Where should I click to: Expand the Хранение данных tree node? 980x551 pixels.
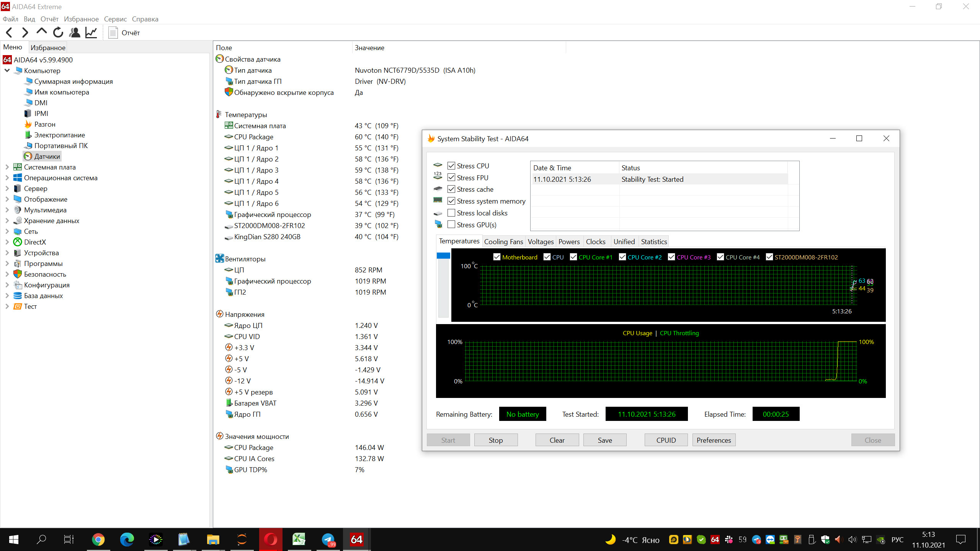[x=7, y=221]
